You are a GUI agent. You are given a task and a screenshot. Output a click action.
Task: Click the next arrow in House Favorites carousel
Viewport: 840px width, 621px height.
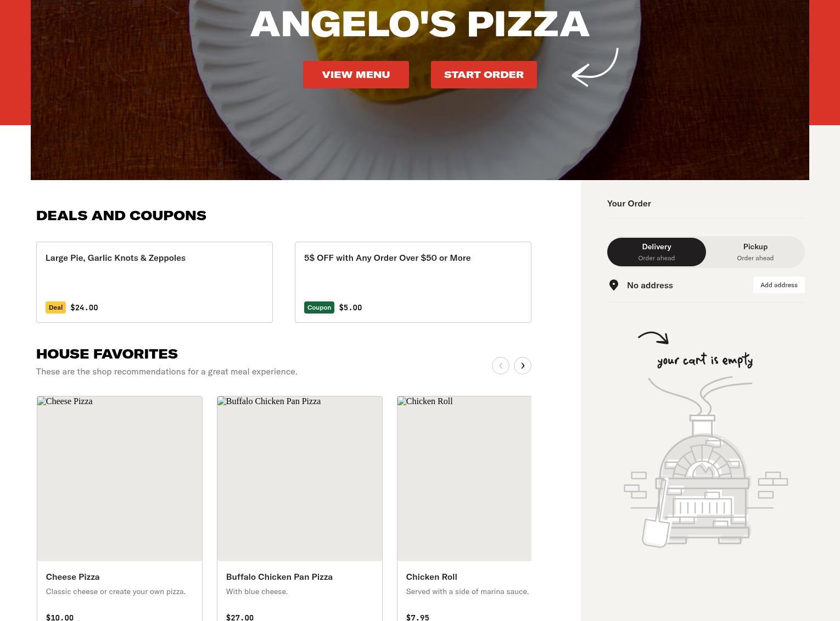(522, 366)
